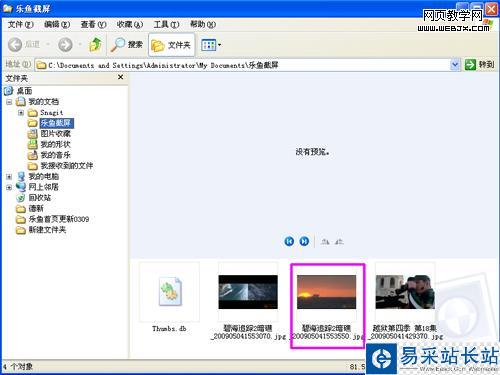The image size is (500, 375).
Task: Click the 转到 Go button
Action: click(479, 64)
